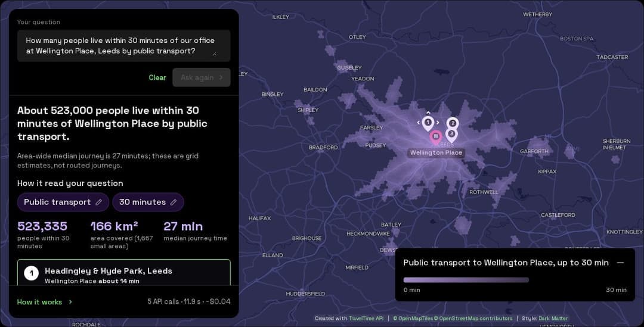The image size is (644, 327).
Task: Open the How it works link
Action: pos(39,302)
